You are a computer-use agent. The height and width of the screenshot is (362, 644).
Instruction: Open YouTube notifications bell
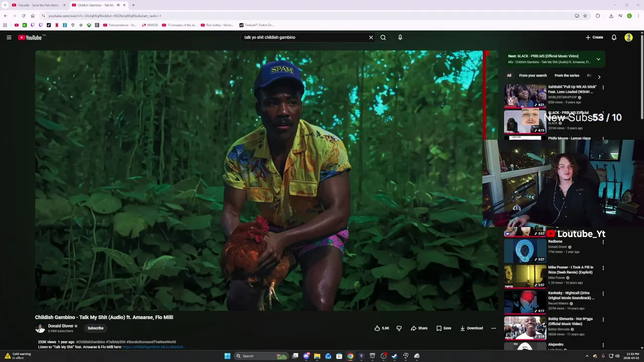(614, 37)
